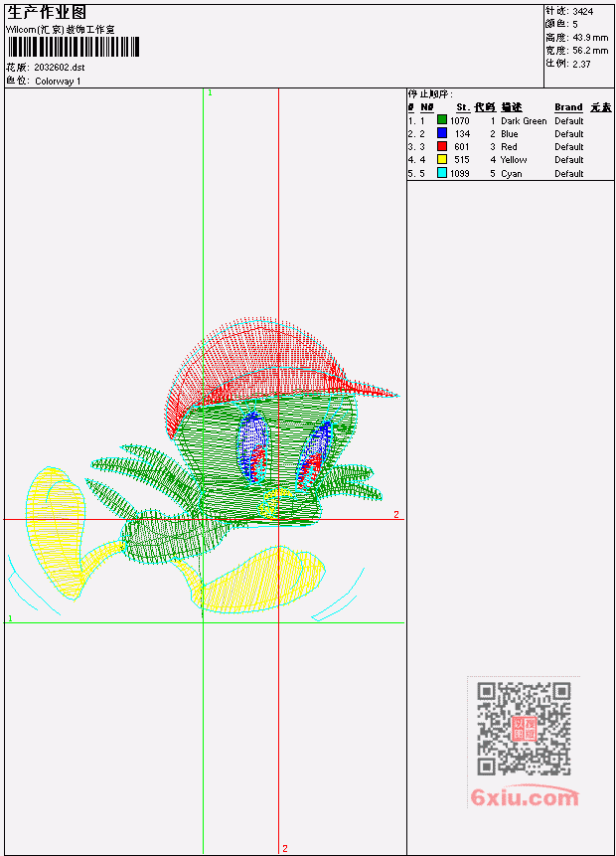Viewport: 616px width, 856px height.
Task: Select the N# column header
Action: pos(427,107)
